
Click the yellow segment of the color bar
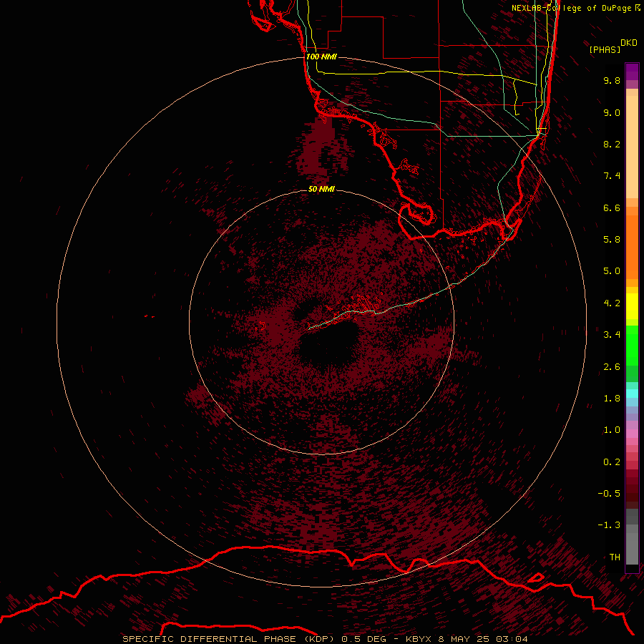click(632, 306)
